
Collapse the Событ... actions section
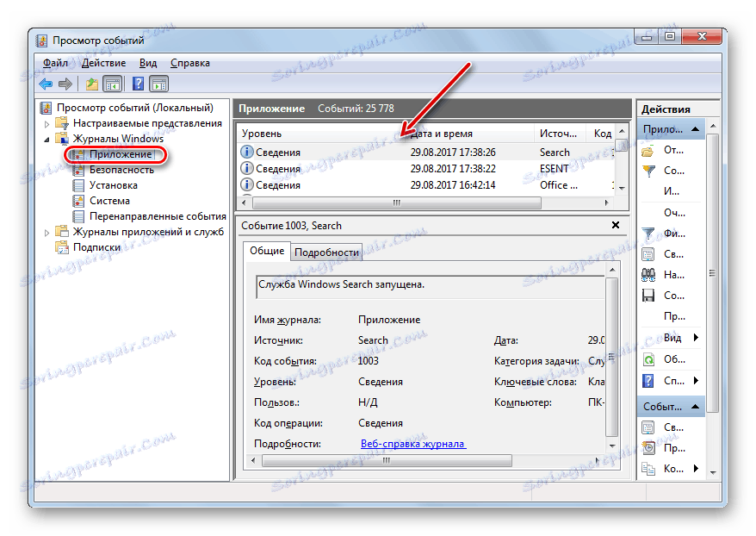(x=695, y=407)
